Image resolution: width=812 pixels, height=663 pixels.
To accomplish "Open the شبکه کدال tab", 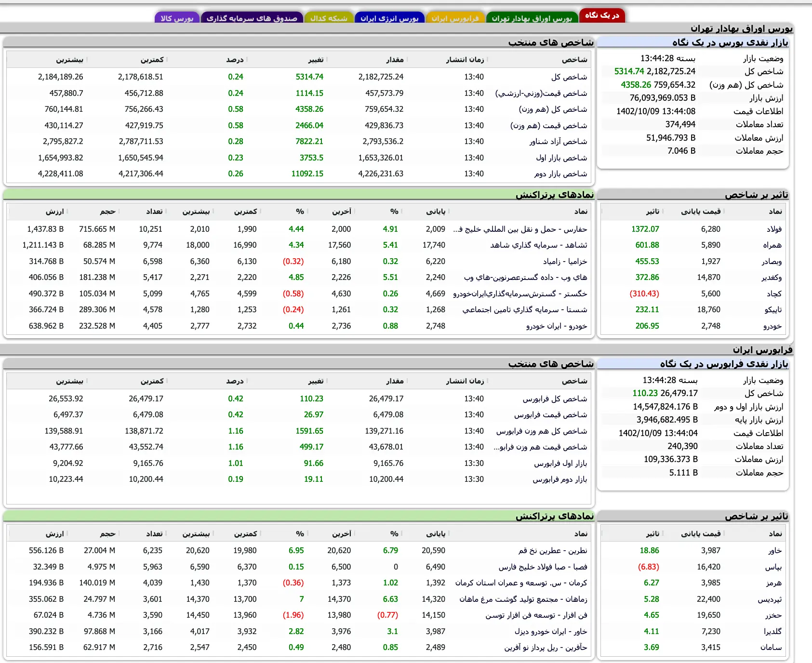I will point(329,18).
